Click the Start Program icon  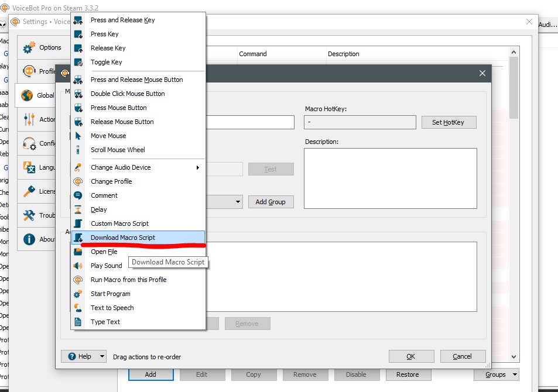tap(78, 294)
